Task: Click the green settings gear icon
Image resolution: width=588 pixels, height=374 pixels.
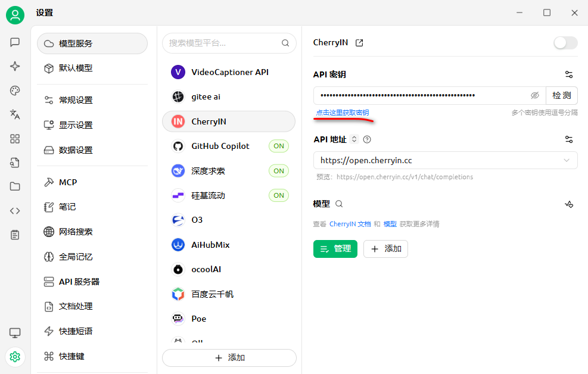Action: 15,357
